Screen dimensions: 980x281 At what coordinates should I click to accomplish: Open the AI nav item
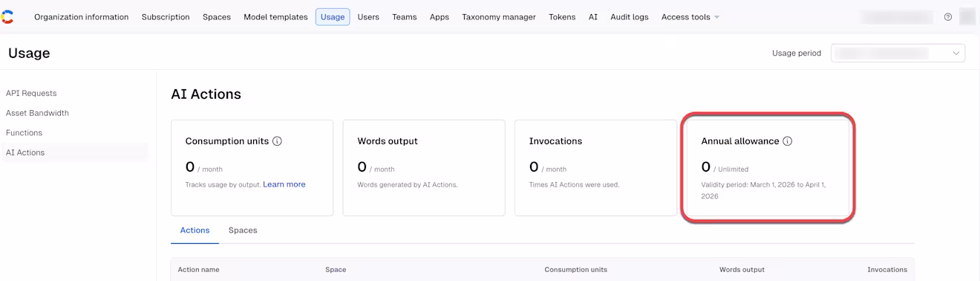tap(593, 17)
